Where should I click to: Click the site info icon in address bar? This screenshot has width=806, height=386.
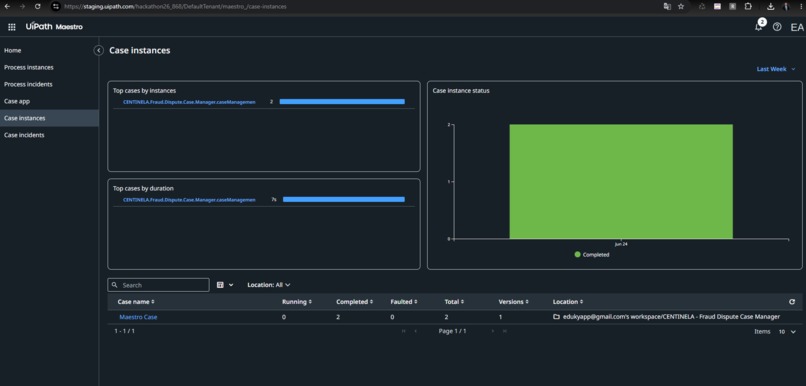[56, 6]
